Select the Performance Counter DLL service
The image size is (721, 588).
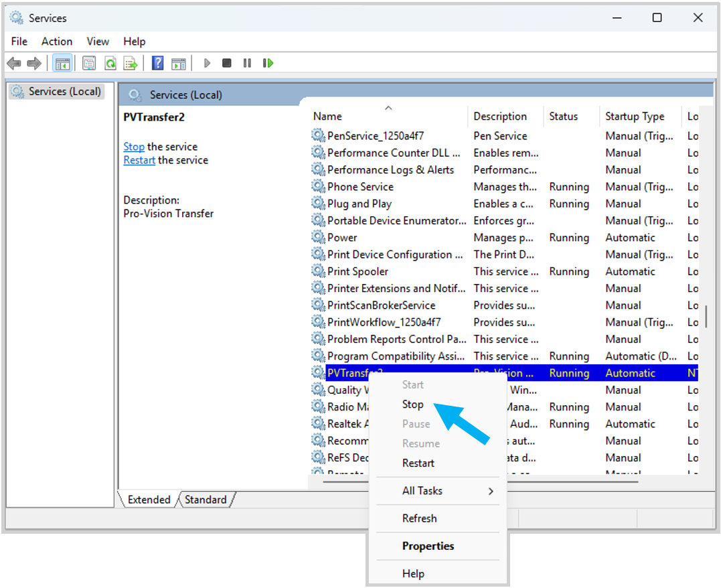[504, 153]
